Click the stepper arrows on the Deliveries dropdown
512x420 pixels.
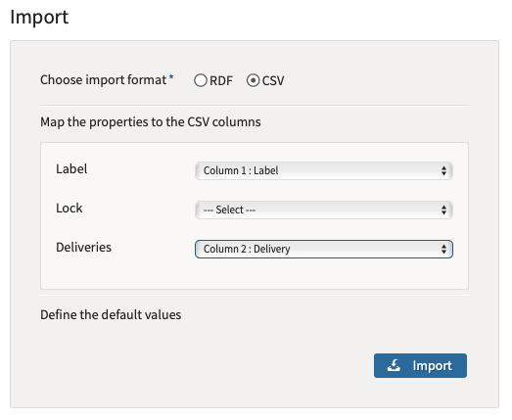pos(443,249)
